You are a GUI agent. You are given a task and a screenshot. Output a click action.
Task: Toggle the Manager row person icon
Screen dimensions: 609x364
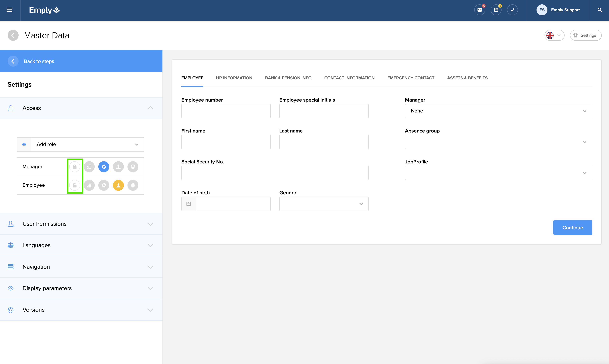118,167
